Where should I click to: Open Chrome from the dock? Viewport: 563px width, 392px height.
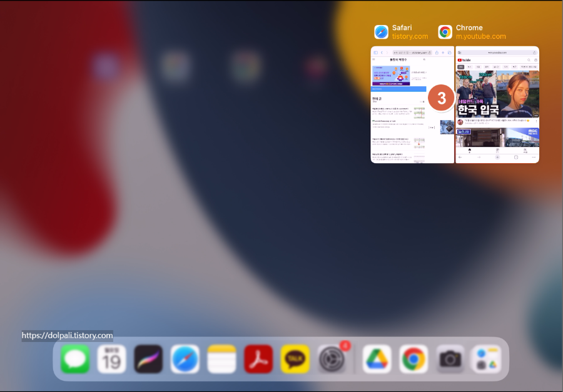(413, 359)
